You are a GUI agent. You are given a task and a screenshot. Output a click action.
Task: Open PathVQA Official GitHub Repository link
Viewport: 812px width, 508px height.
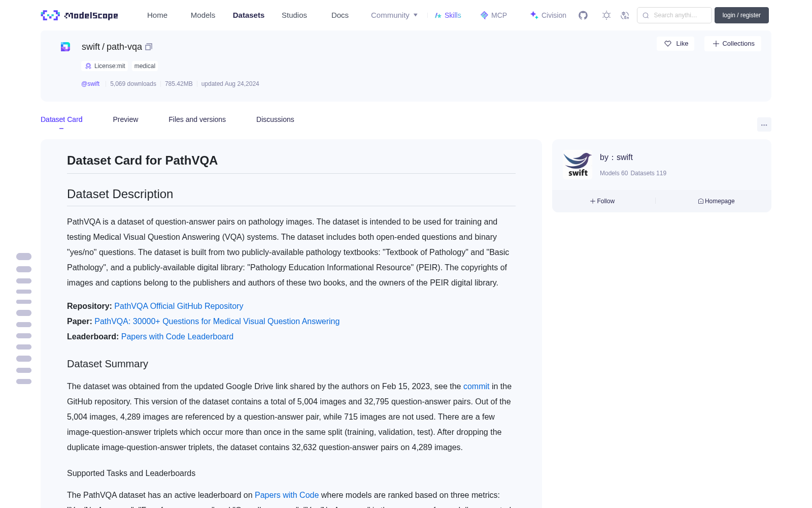coord(179,306)
